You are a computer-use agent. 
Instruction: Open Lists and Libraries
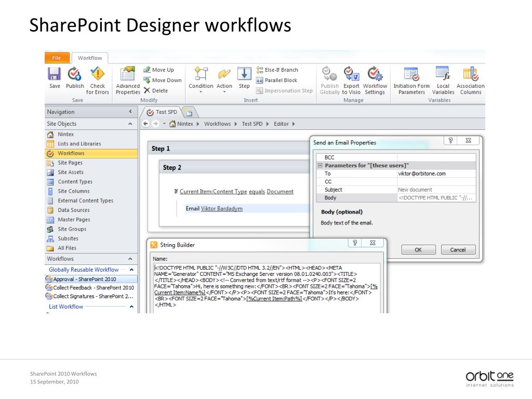(91, 144)
